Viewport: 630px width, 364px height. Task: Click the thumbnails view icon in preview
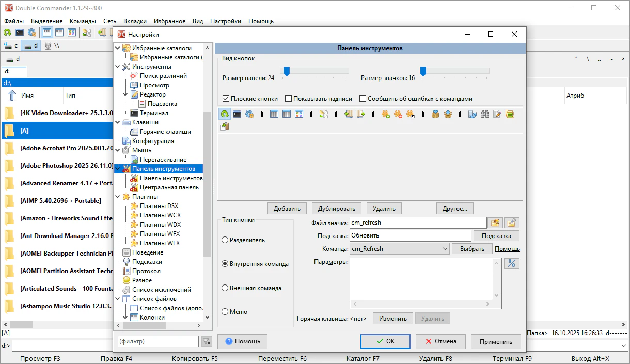(x=299, y=114)
